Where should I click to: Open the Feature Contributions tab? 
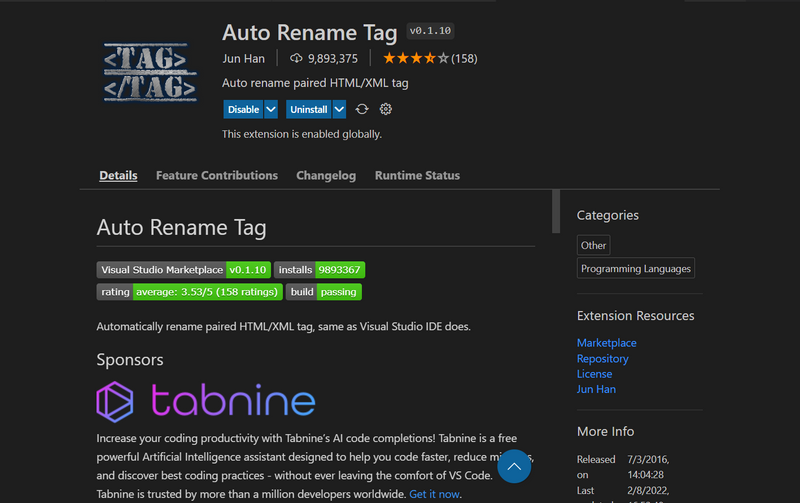pyautogui.click(x=217, y=175)
